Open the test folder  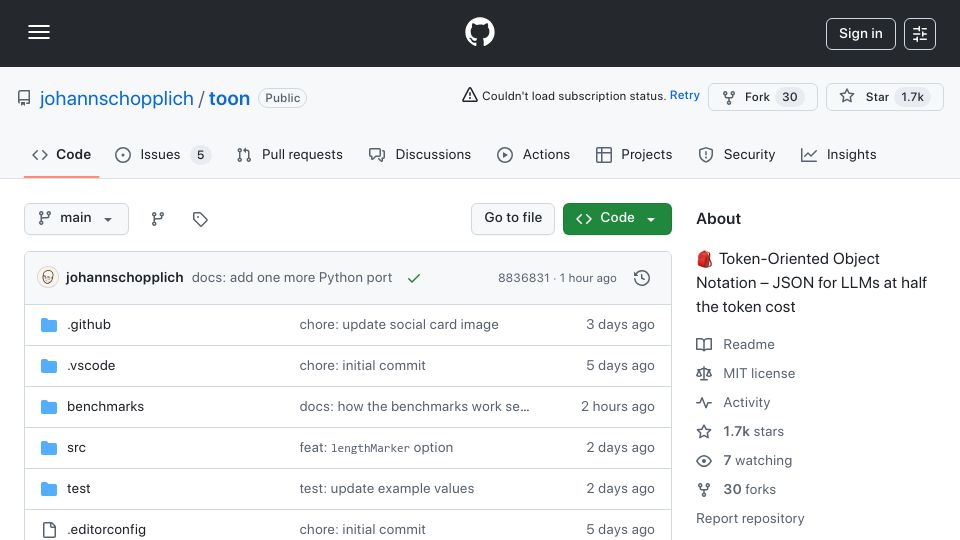[78, 489]
